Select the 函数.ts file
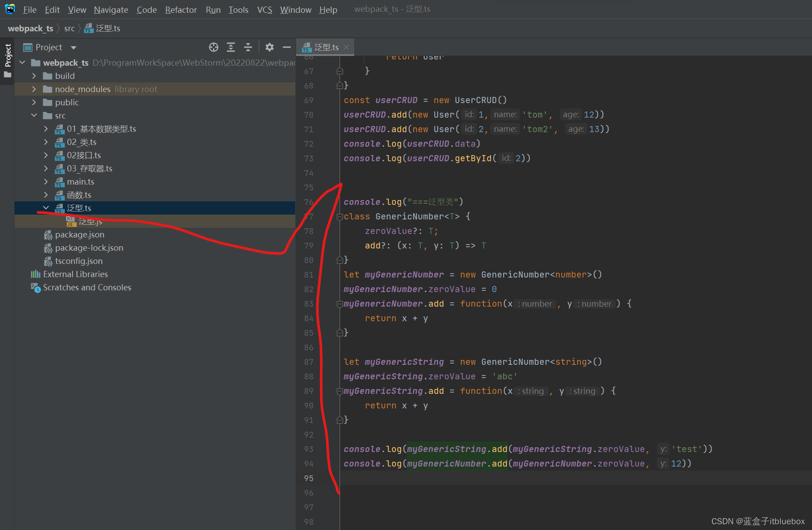Screen dimensions: 812x530 point(79,195)
